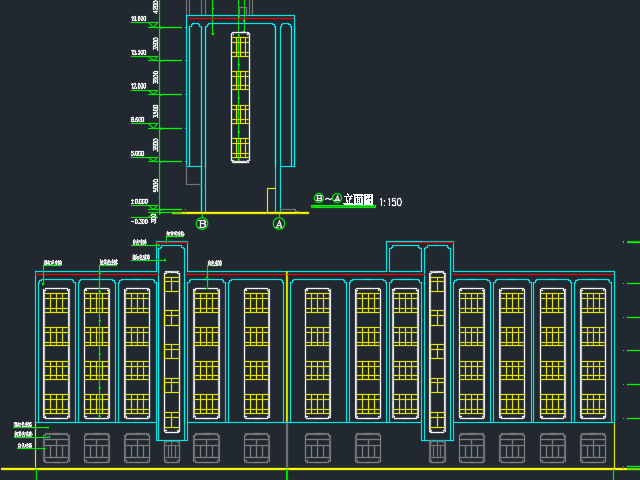Select the small circled B in the drawing title
Image resolution: width=640 pixels, height=480 pixels.
tap(319, 199)
